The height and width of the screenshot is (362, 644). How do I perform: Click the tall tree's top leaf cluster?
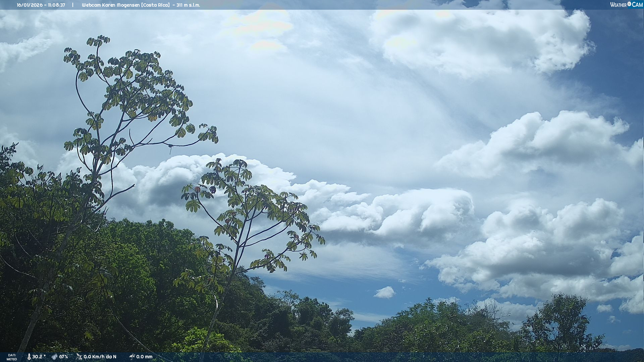click(x=98, y=41)
